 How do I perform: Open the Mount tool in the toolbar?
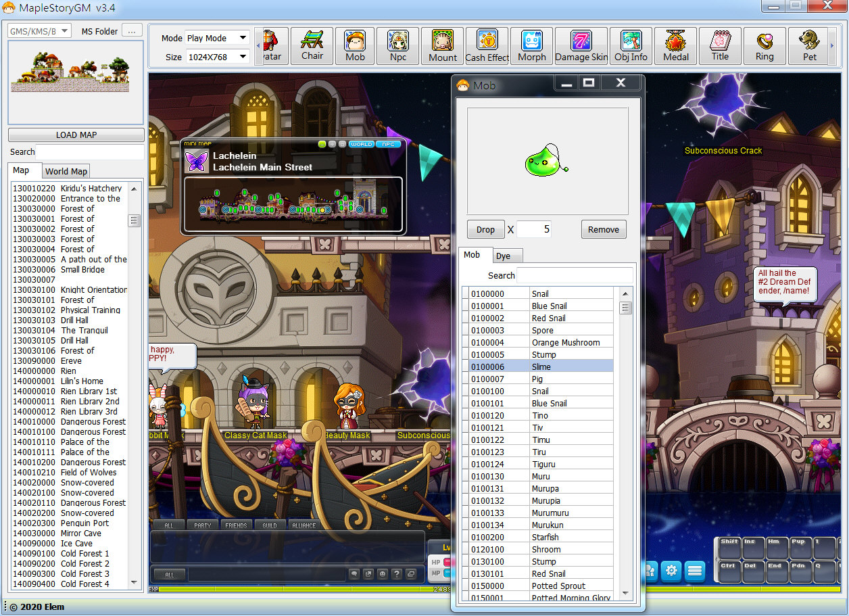click(443, 46)
